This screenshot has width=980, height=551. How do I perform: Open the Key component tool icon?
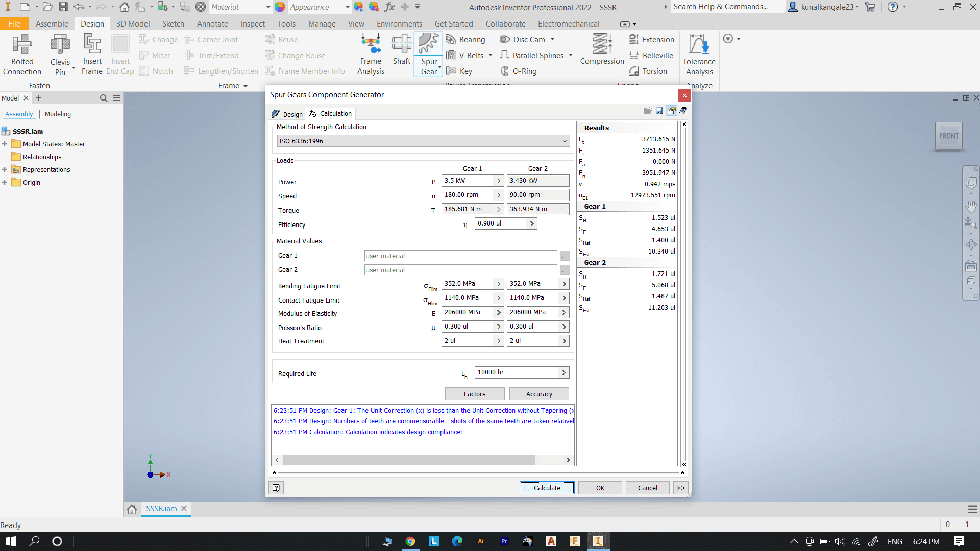click(451, 71)
